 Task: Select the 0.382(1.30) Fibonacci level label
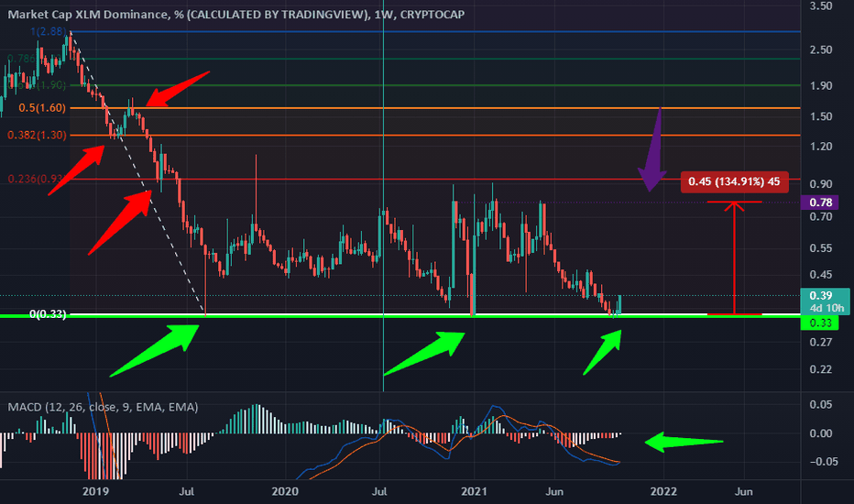pyautogui.click(x=37, y=135)
